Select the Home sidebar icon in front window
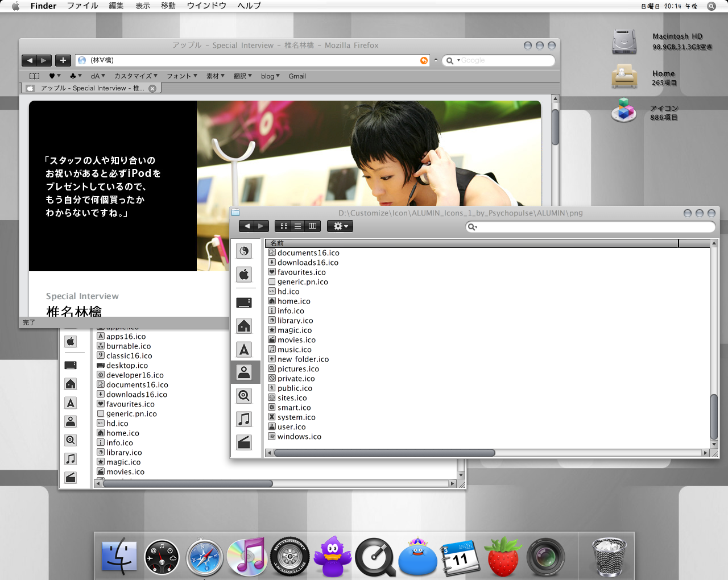This screenshot has width=728, height=580. click(244, 326)
